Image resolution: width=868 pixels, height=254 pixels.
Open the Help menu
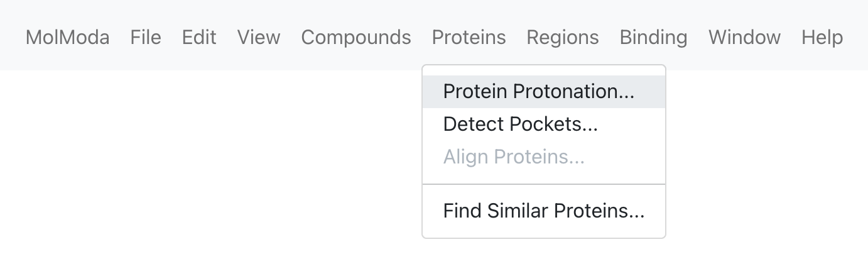click(822, 37)
